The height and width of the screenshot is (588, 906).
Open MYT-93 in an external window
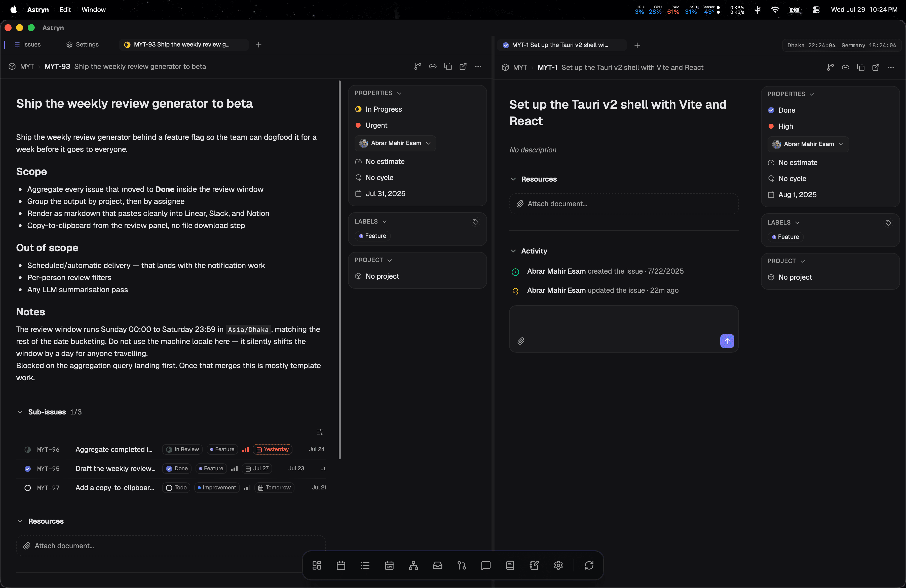click(463, 67)
